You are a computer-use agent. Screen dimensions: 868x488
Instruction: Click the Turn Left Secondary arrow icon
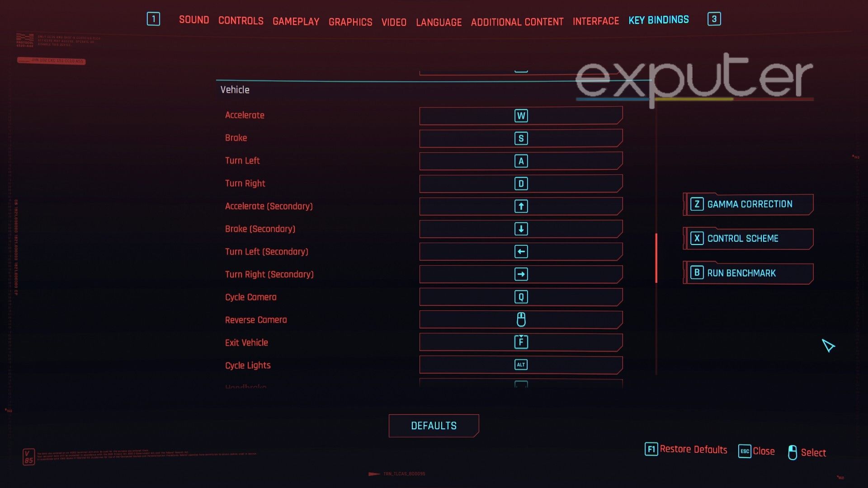click(520, 251)
